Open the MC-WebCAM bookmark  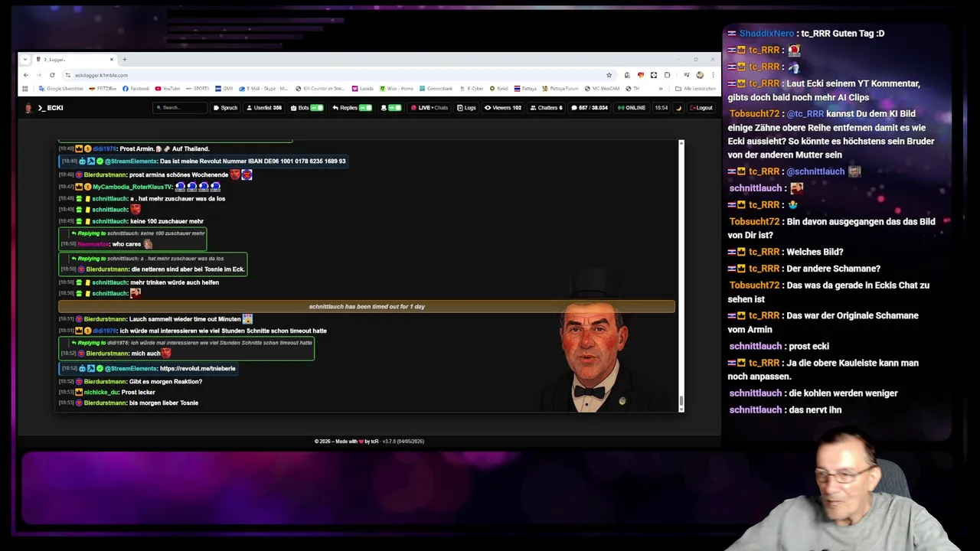click(x=602, y=89)
